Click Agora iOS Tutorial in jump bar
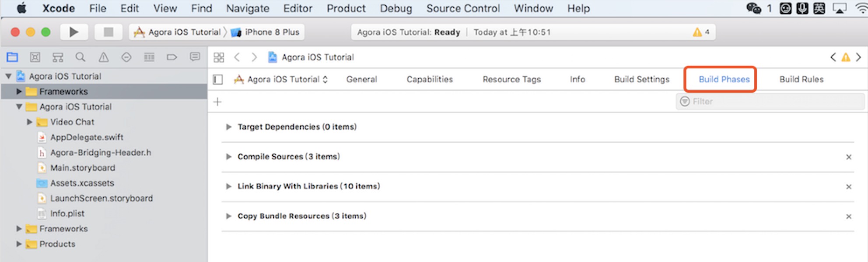This screenshot has height=262, width=868. [x=318, y=57]
